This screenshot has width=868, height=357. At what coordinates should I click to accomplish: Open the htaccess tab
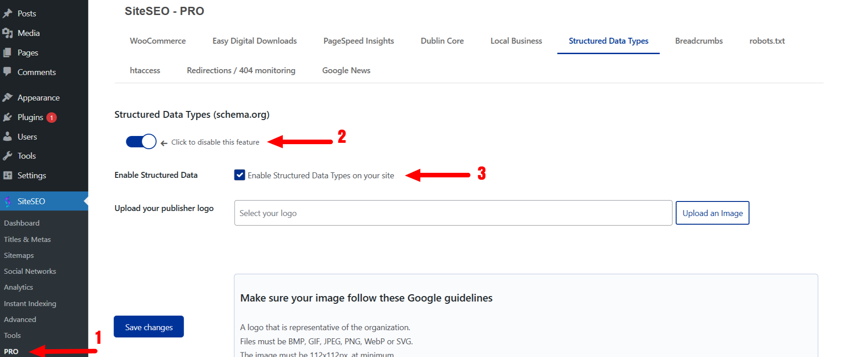tap(145, 70)
